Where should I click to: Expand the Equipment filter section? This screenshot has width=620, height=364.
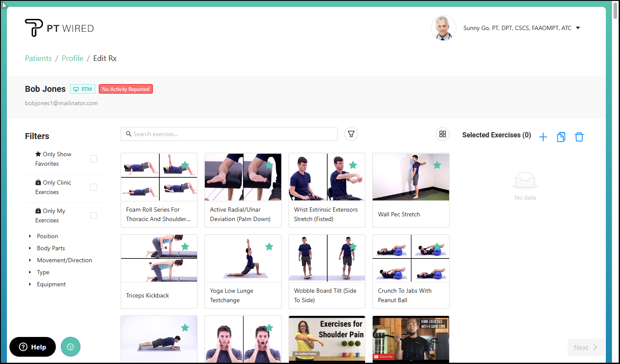pos(51,284)
